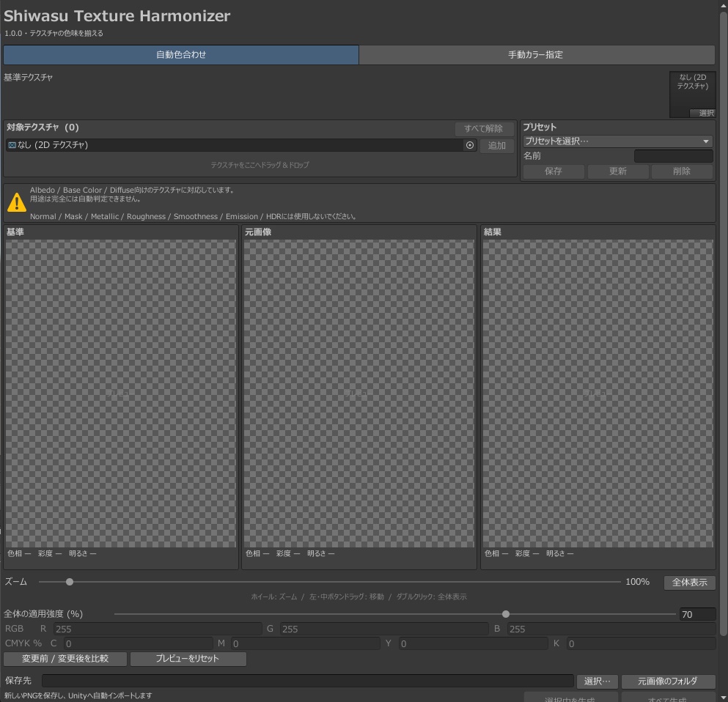Open the プリセットを選択 dropdown
This screenshot has height=702, width=728.
(617, 141)
